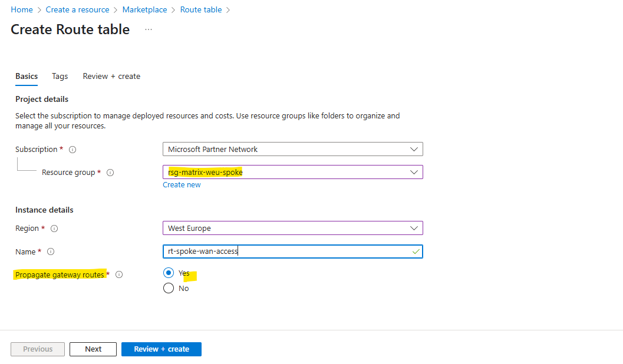Click the blue Review + create button
This screenshot has height=364, width=623.
(161, 349)
